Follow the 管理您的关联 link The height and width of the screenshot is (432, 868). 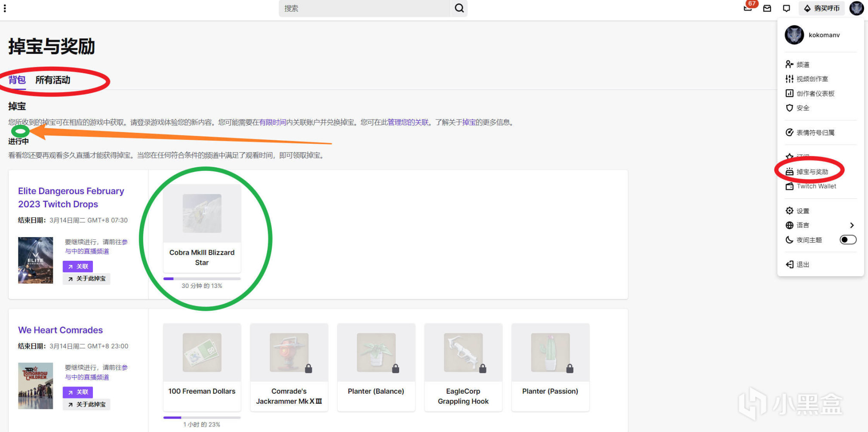[x=408, y=122]
